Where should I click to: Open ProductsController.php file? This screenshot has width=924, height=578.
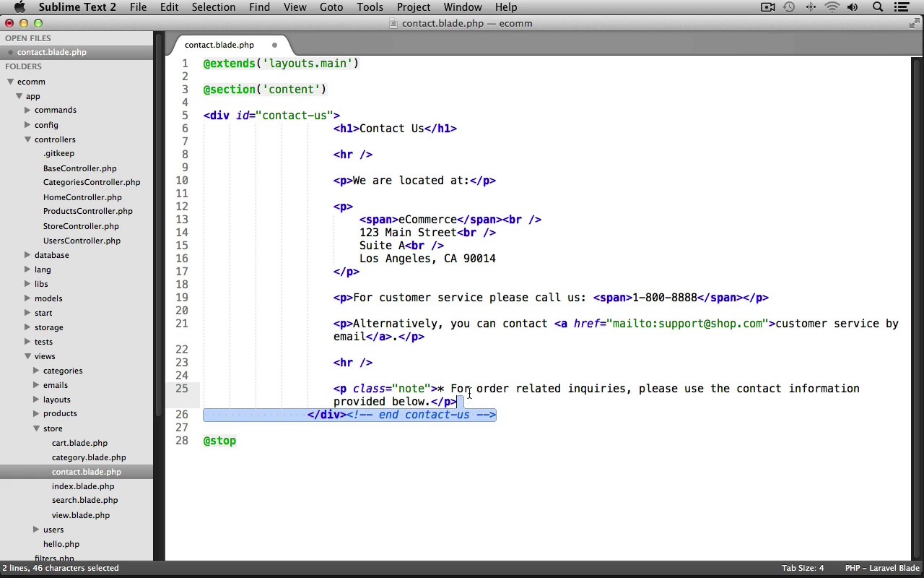[88, 211]
